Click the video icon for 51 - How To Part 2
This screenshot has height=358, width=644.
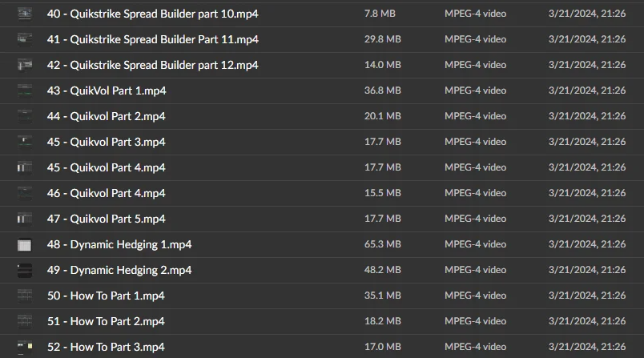[x=25, y=321]
